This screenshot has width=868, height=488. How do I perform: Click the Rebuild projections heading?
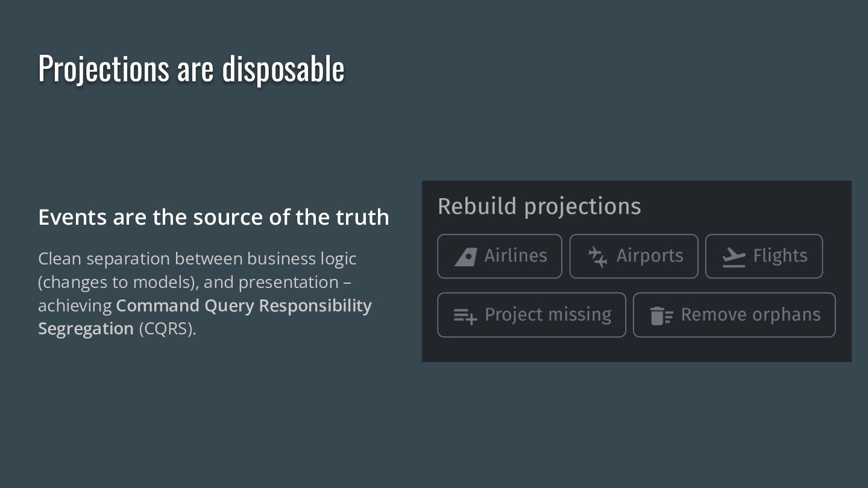click(x=539, y=207)
